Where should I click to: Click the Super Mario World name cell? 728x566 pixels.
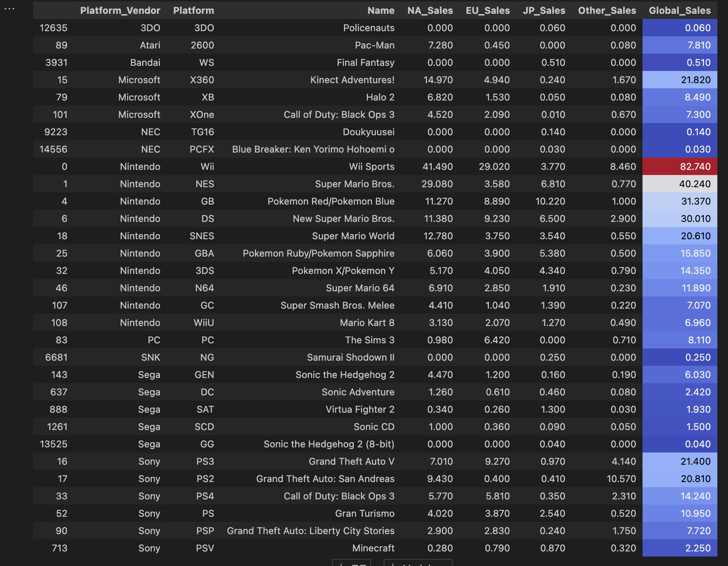pos(353,236)
